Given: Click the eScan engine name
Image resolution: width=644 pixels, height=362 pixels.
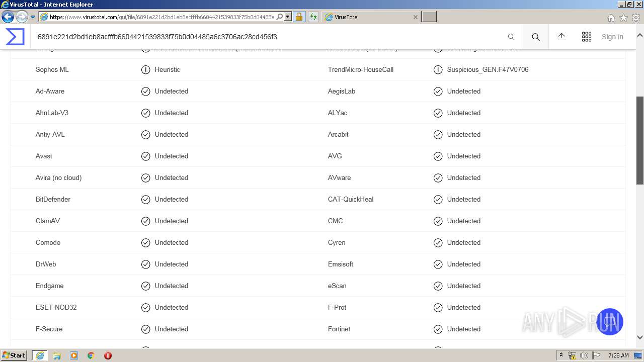Looking at the screenshot, I should [337, 286].
